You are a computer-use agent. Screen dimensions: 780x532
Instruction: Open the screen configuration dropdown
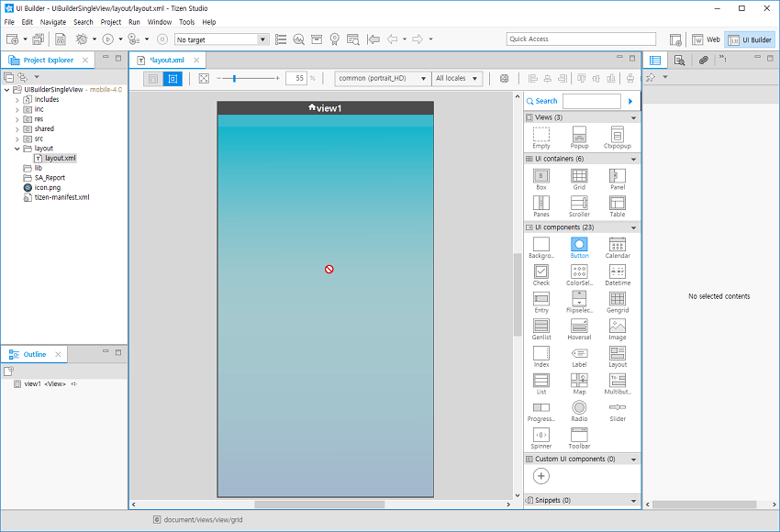[382, 79]
